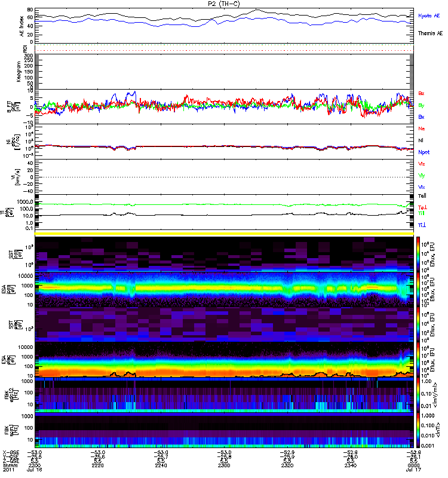Click the FBK edc12 spectrogram
Image resolution: width=448 pixels, height=478 pixels.
pos(225,395)
